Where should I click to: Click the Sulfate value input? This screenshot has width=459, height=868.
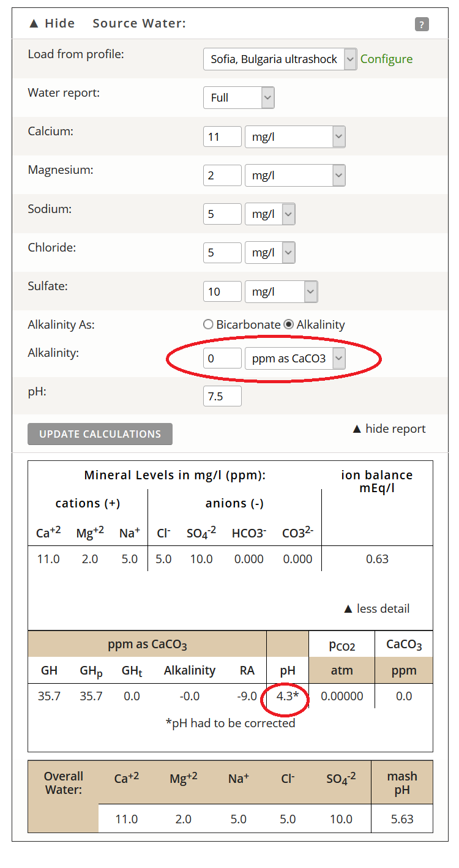(x=222, y=292)
